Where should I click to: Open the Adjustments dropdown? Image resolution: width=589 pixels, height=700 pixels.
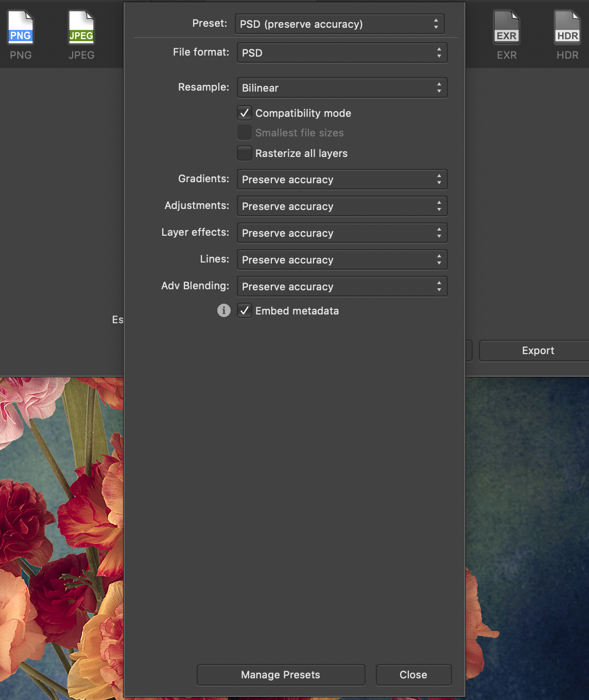tap(342, 206)
